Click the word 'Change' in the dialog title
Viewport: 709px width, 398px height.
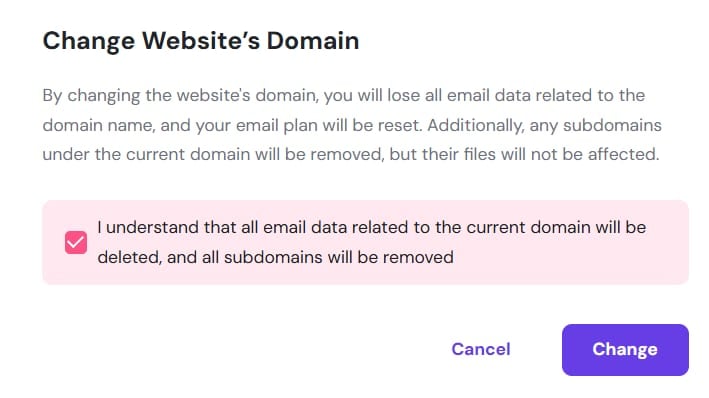[x=89, y=42]
